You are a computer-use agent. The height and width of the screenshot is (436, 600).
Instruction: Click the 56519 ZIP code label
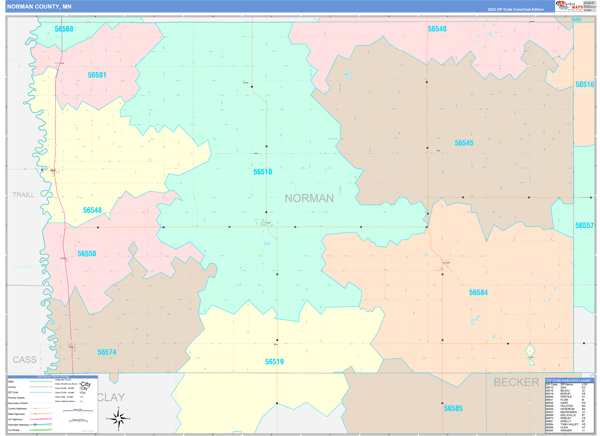point(274,362)
